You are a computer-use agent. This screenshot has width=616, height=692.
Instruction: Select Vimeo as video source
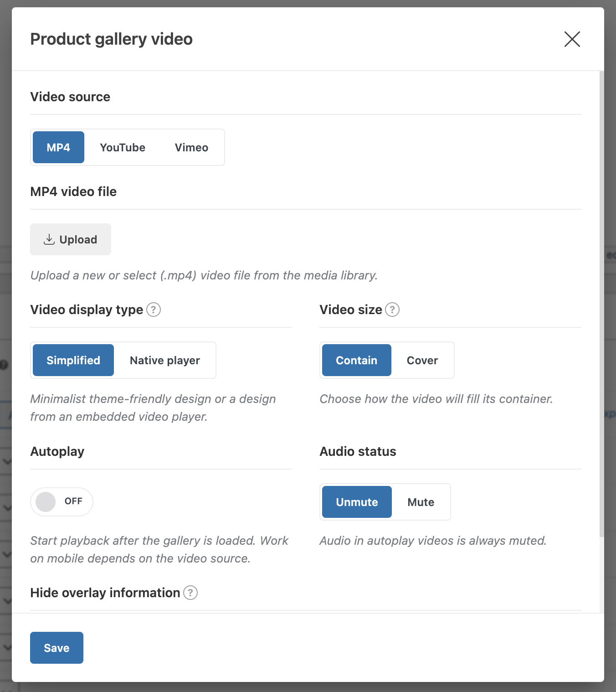pyautogui.click(x=191, y=147)
